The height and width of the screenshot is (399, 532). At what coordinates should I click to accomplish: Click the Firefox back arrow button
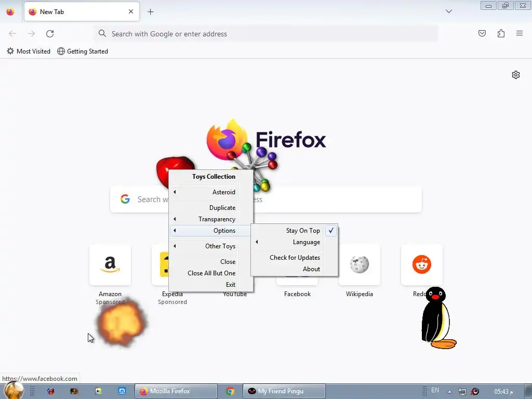12,34
